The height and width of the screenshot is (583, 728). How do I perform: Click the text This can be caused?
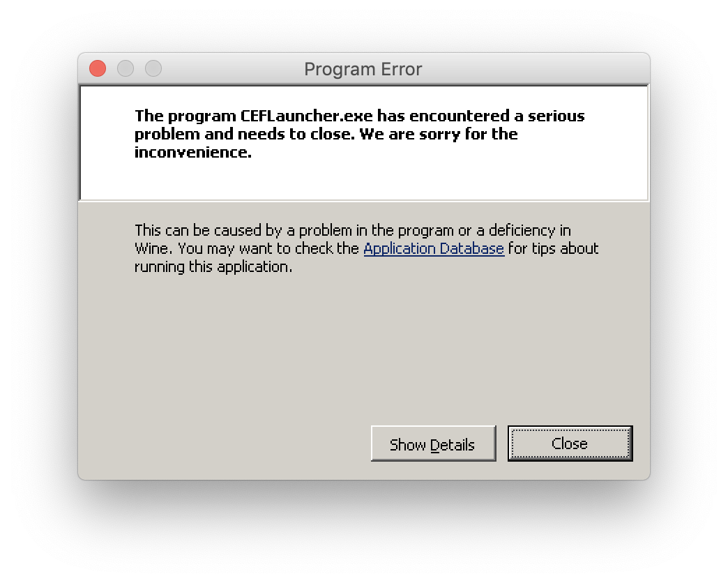(198, 231)
